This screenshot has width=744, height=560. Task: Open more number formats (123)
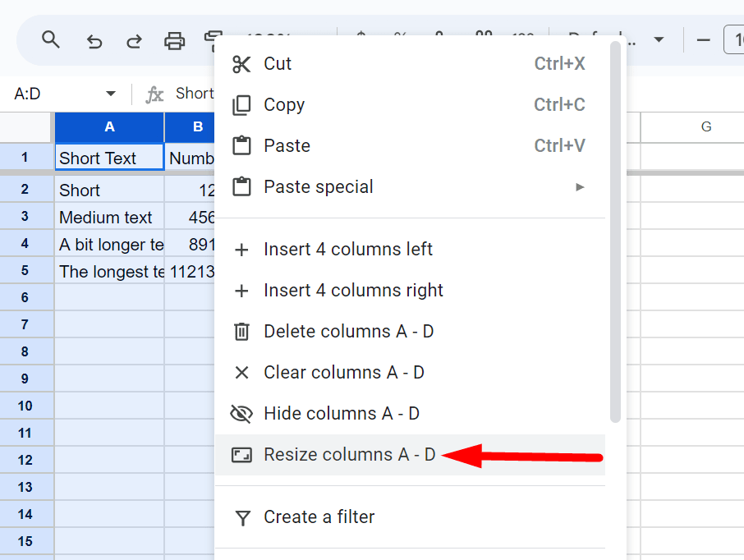pyautogui.click(x=522, y=36)
